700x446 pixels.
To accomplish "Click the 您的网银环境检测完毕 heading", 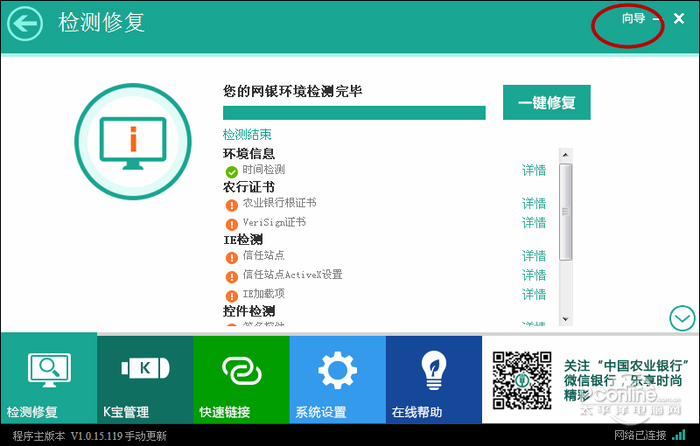I will pyautogui.click(x=292, y=92).
